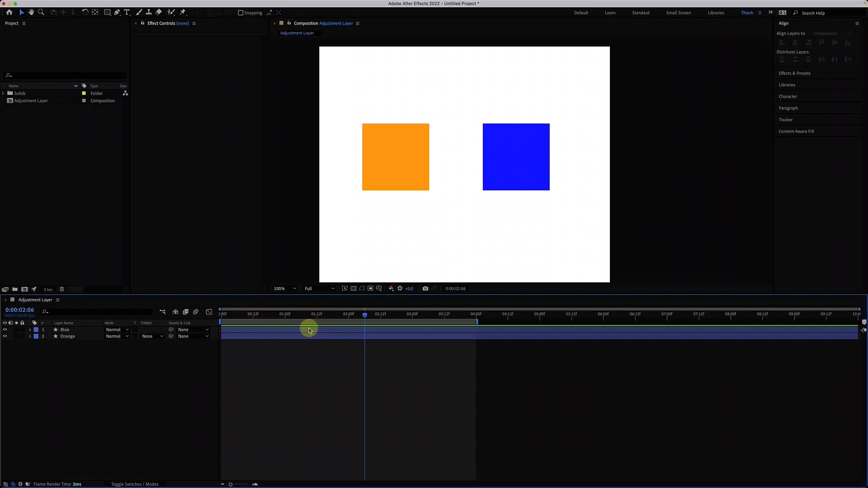Image resolution: width=868 pixels, height=488 pixels.
Task: Take a snapshot with camera icon
Action: click(425, 288)
